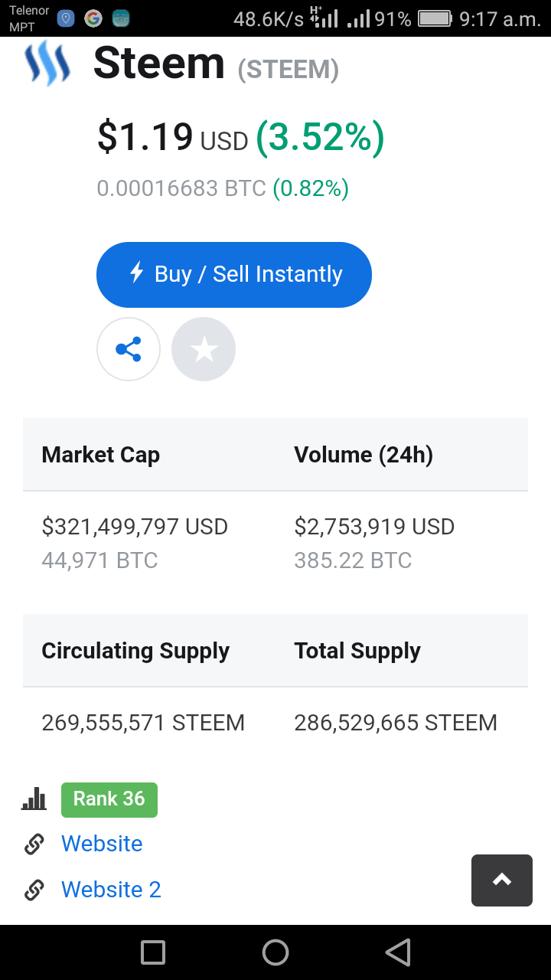The image size is (551, 980).
Task: Tap the bar chart rank icon
Action: coord(34,800)
